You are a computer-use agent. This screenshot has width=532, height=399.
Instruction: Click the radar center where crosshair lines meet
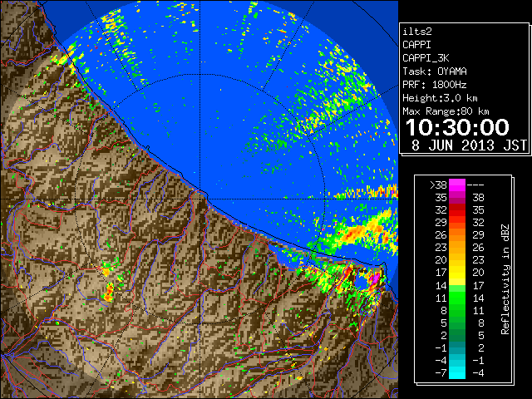200,199
